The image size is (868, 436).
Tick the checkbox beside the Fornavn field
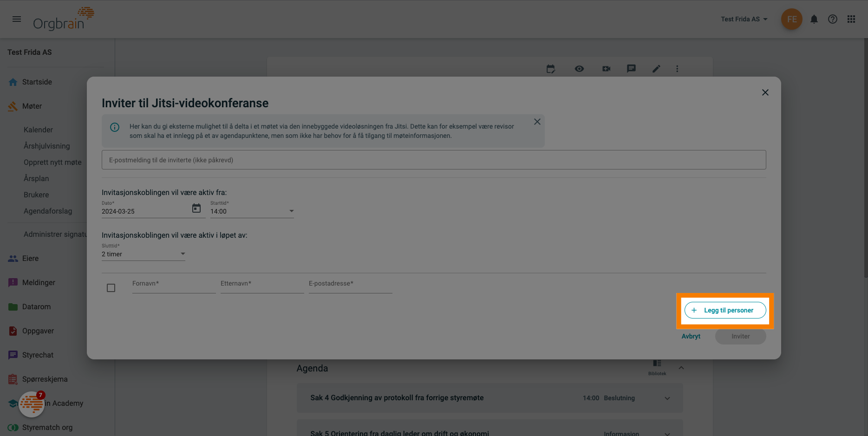(x=111, y=288)
